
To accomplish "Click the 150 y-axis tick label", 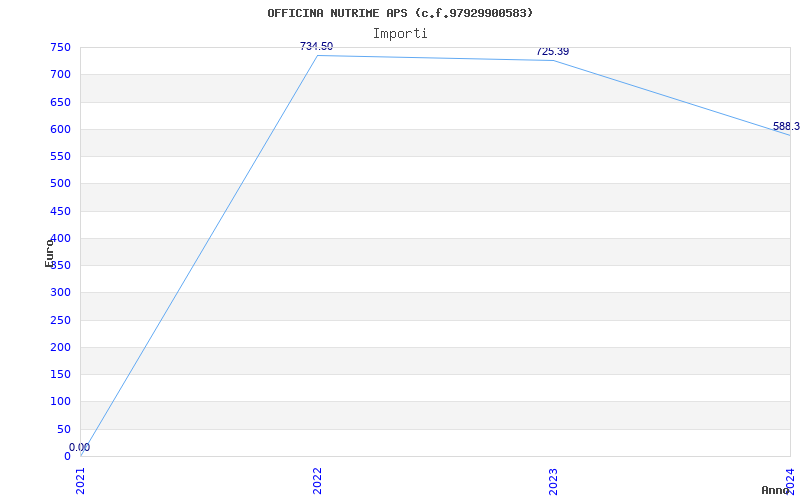I will [x=60, y=374].
